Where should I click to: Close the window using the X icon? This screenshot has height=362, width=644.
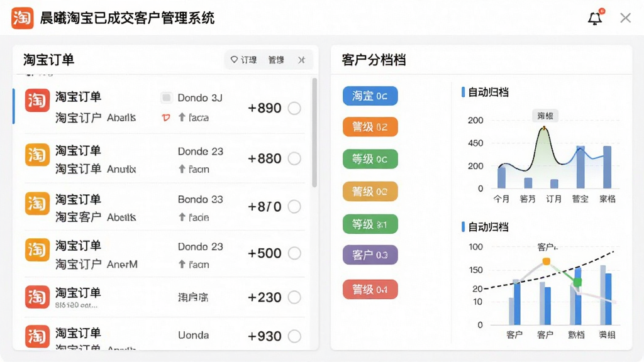tap(625, 18)
